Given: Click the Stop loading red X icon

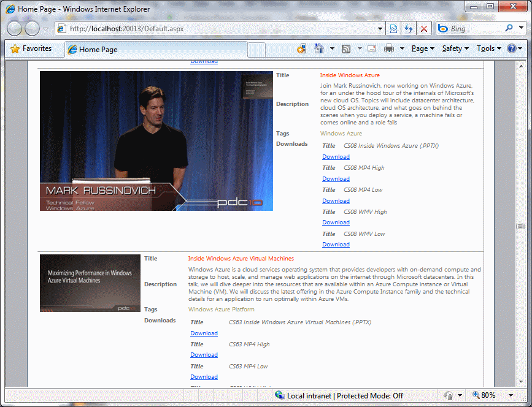Looking at the screenshot, I should (x=424, y=29).
